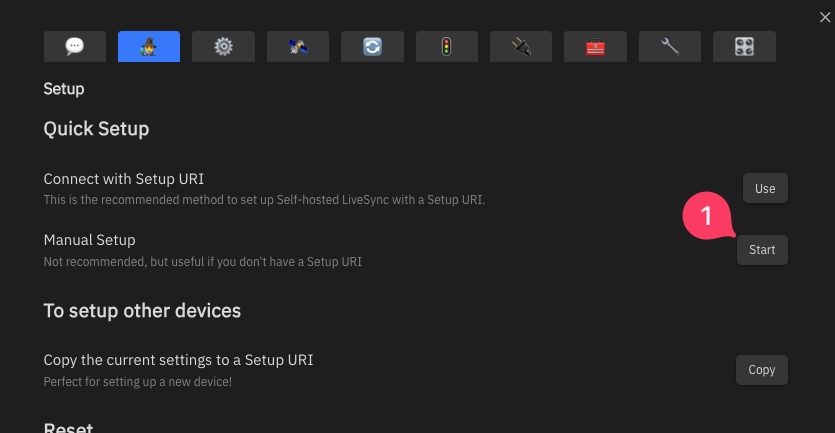Click the To setup other devices heading
This screenshot has height=433, width=835.
click(x=142, y=311)
